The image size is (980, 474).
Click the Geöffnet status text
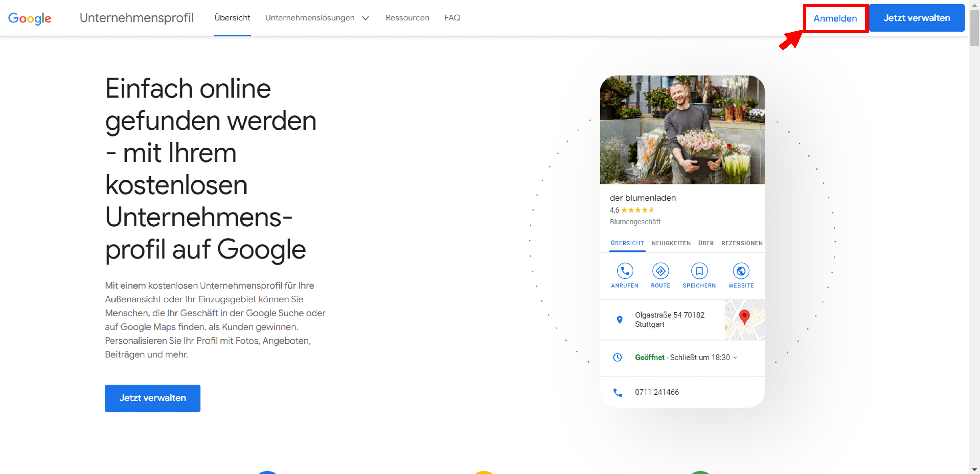[x=649, y=357]
